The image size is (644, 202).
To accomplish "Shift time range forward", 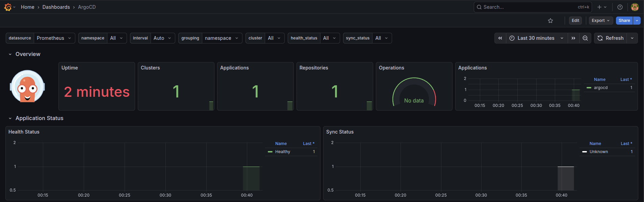I will click(x=573, y=38).
